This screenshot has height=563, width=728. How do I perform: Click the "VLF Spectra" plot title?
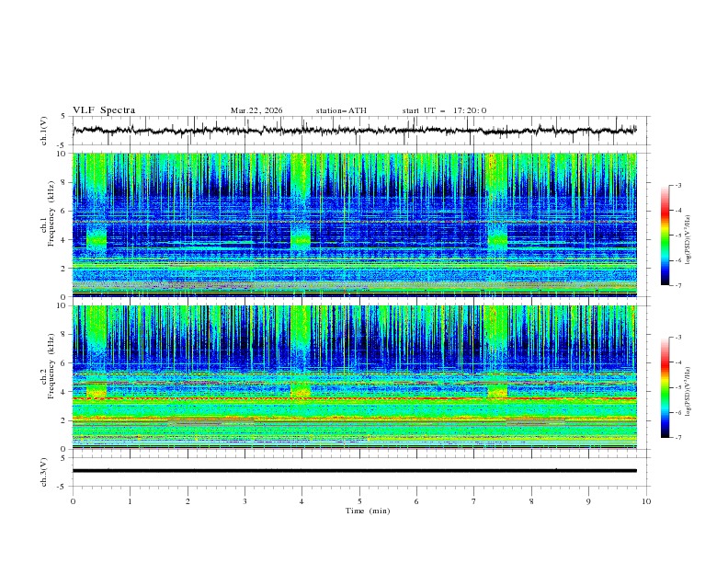pos(104,110)
